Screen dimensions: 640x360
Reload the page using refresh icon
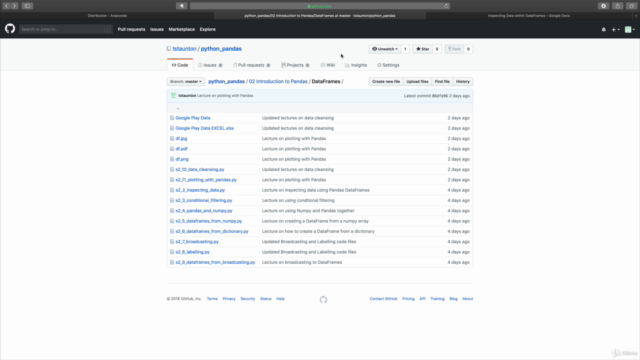pos(446,6)
